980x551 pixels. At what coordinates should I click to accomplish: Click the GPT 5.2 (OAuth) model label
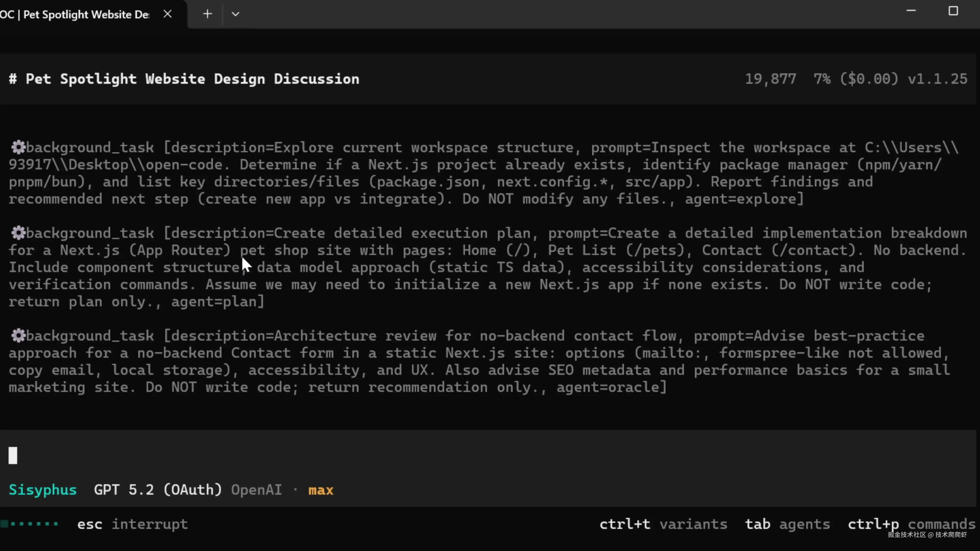coord(157,490)
